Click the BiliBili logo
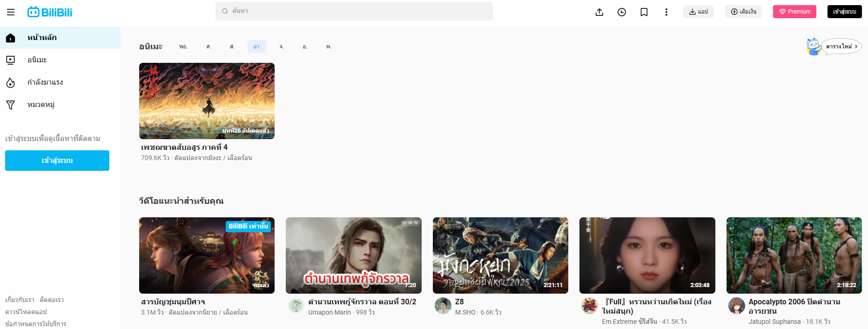This screenshot has height=329, width=868. [50, 12]
